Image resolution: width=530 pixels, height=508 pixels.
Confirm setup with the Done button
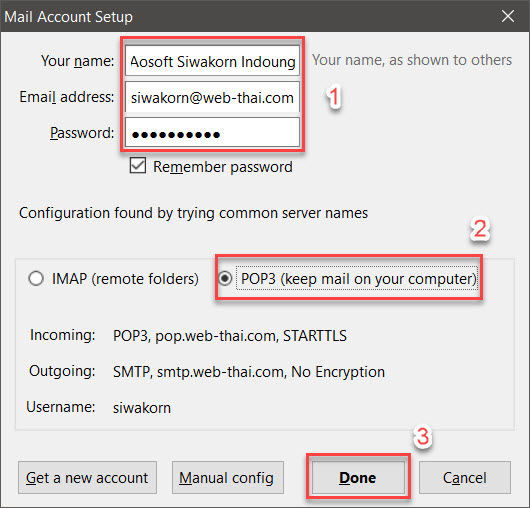coord(358,478)
